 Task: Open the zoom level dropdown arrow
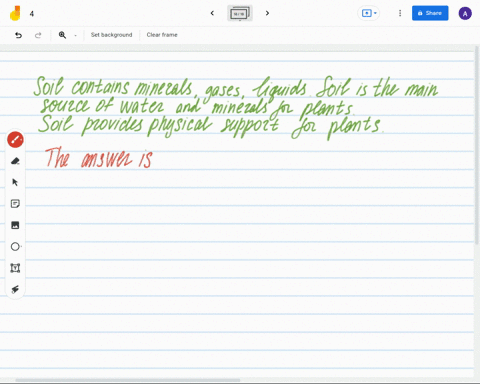(x=75, y=35)
